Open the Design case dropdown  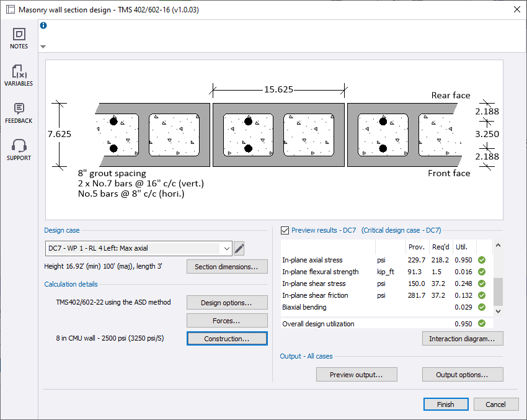click(x=139, y=248)
